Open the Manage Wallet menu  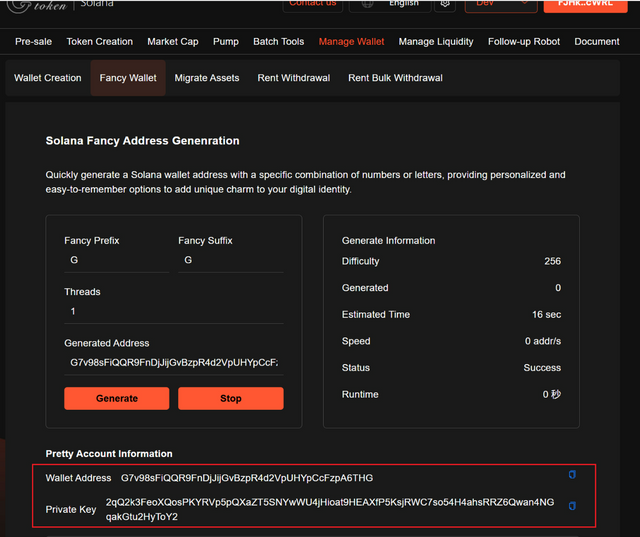click(x=351, y=42)
